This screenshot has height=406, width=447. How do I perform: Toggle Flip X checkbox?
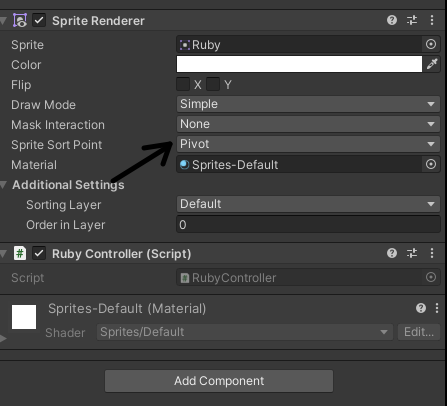(183, 84)
